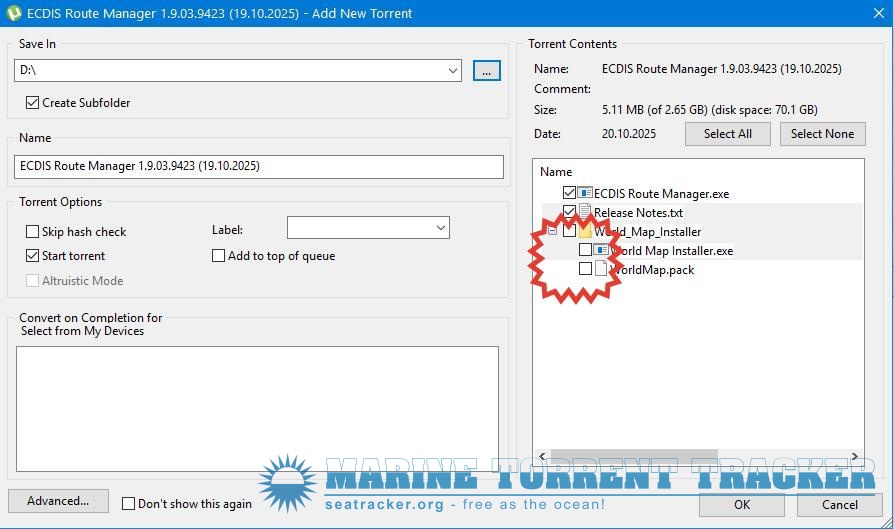Open the Label dropdown

coord(441,227)
